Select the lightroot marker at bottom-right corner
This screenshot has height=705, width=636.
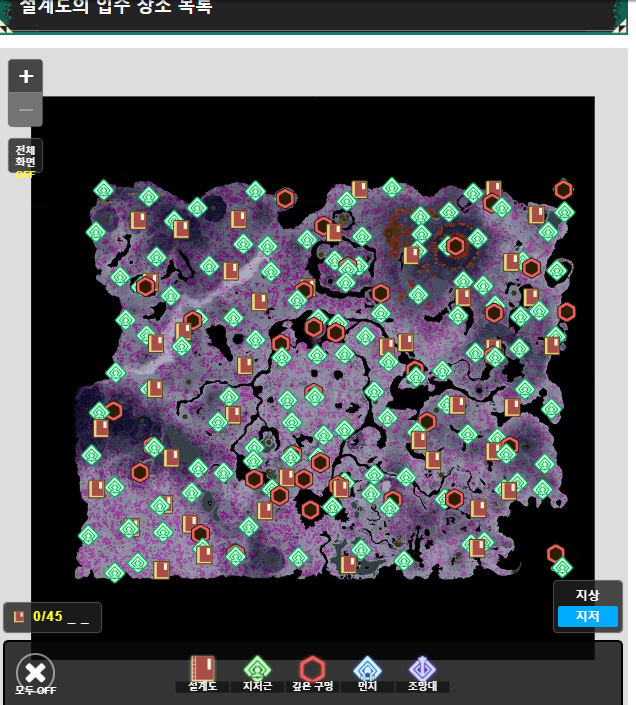[562, 567]
